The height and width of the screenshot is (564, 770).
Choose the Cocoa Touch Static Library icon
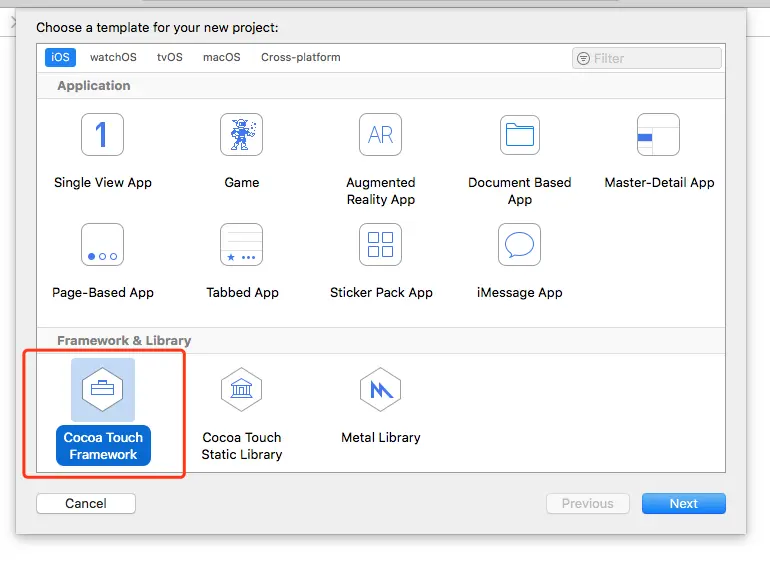coord(241,389)
